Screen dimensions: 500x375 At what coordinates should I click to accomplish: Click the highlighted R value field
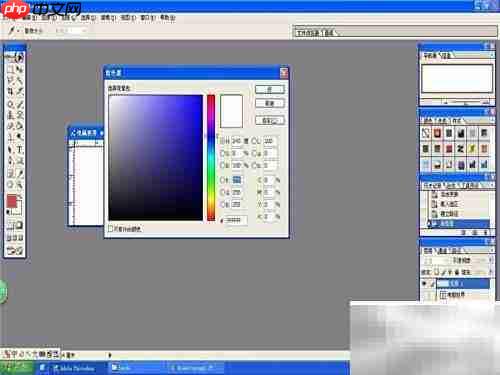[x=237, y=180]
